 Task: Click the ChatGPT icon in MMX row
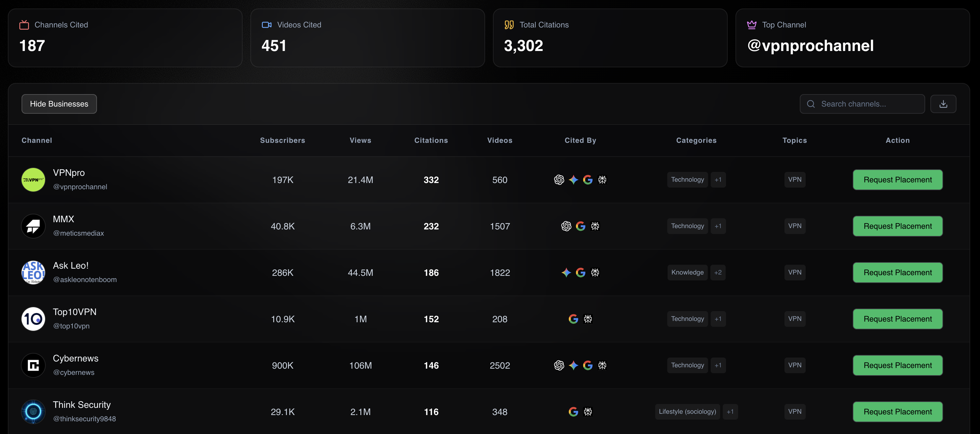566,226
